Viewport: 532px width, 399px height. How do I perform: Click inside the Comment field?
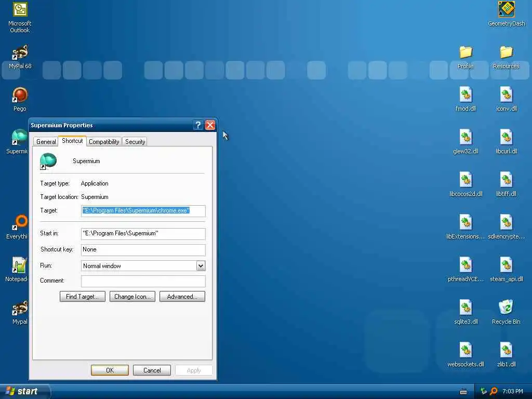point(143,281)
